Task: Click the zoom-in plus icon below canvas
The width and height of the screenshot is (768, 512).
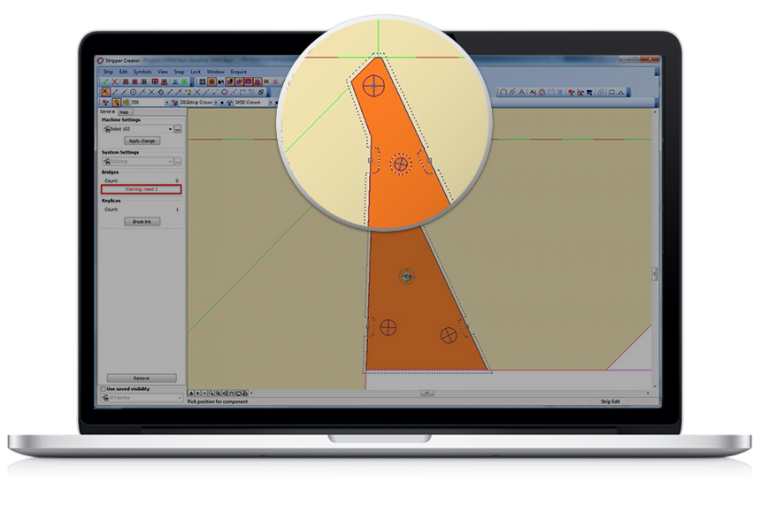Action: click(x=197, y=393)
